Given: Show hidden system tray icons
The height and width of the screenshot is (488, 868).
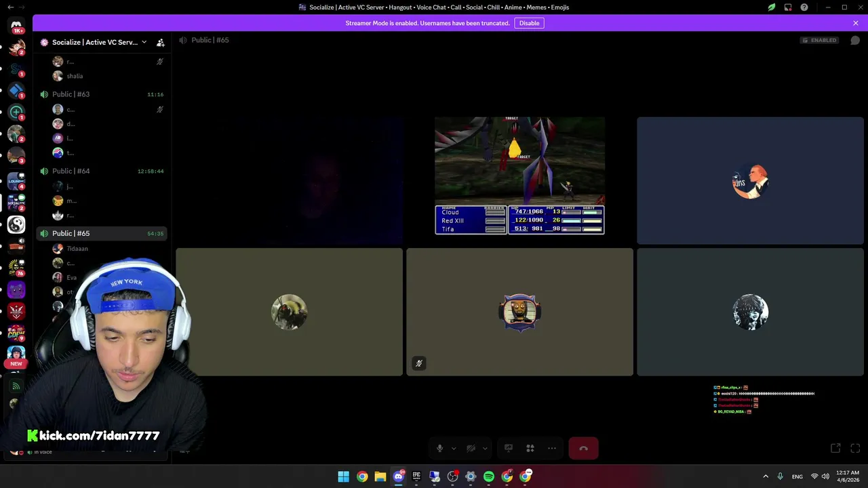Looking at the screenshot, I should [x=766, y=476].
